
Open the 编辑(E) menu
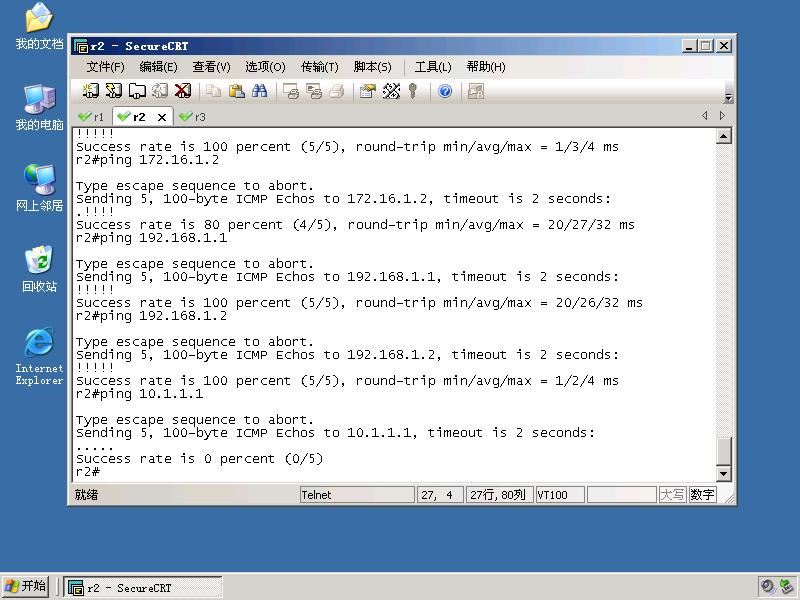point(158,67)
